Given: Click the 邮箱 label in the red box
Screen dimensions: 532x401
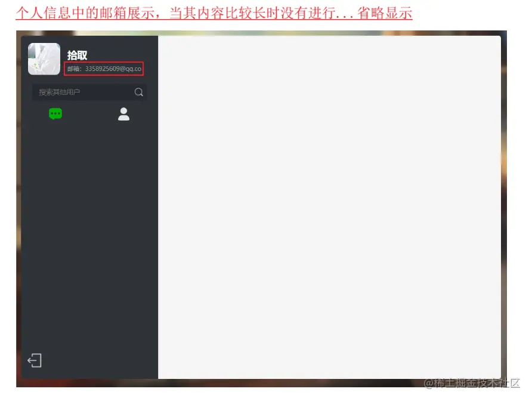Looking at the screenshot, I should click(x=75, y=69).
